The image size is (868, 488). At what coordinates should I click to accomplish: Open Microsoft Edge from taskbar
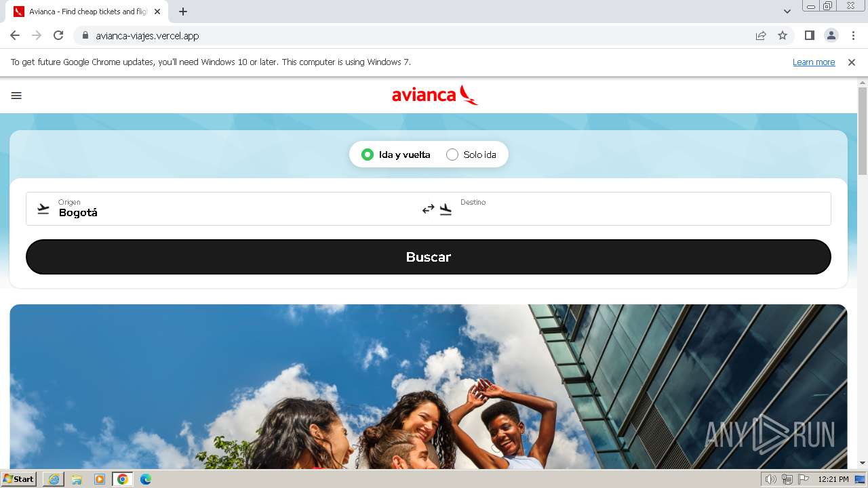pyautogui.click(x=146, y=479)
